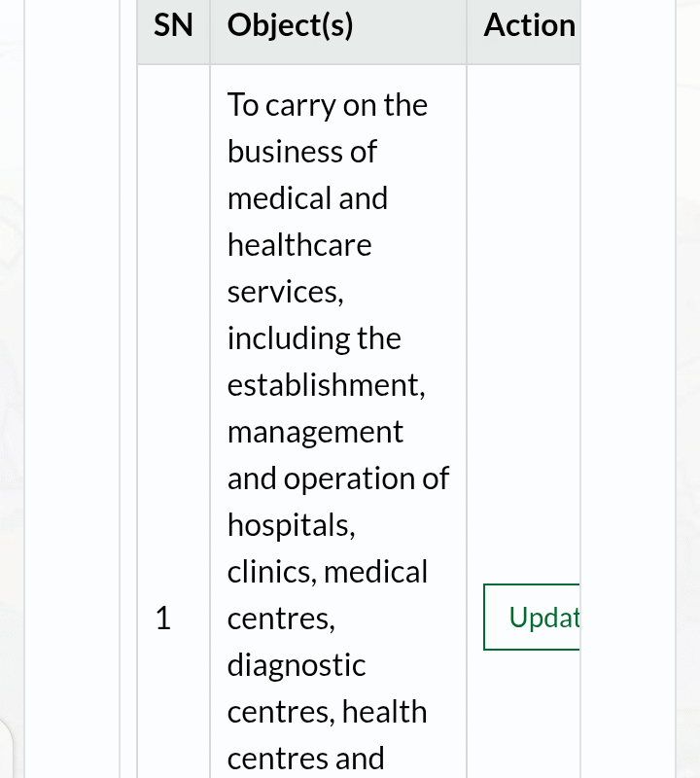The width and height of the screenshot is (700, 778).
Task: Click the word 'establishment,' in the object text
Action: 327,385
